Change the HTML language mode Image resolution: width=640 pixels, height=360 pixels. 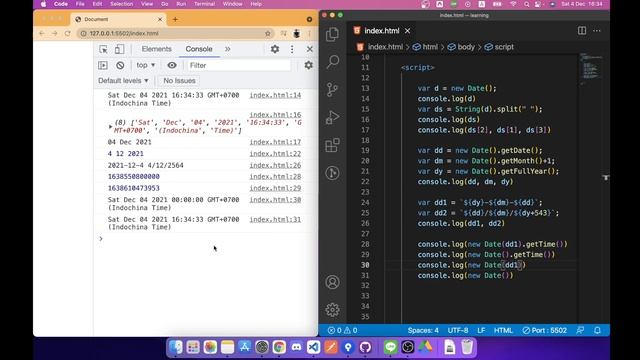point(503,330)
